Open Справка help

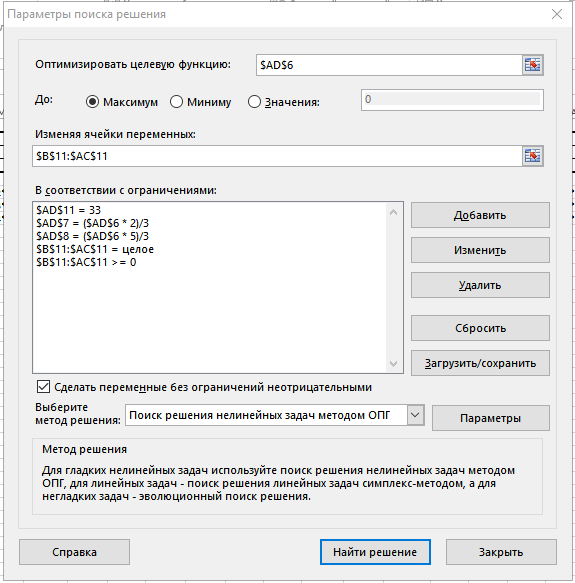[x=74, y=552]
